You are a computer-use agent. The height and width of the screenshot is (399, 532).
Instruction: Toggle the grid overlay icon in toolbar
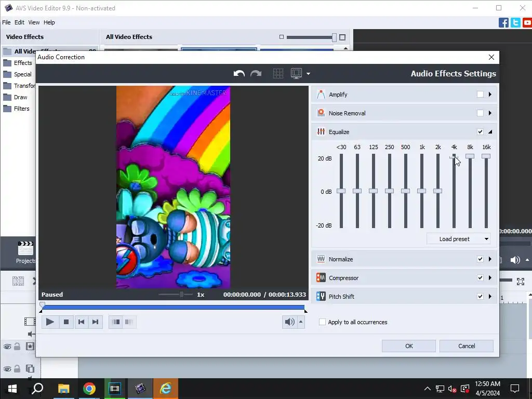tap(278, 74)
